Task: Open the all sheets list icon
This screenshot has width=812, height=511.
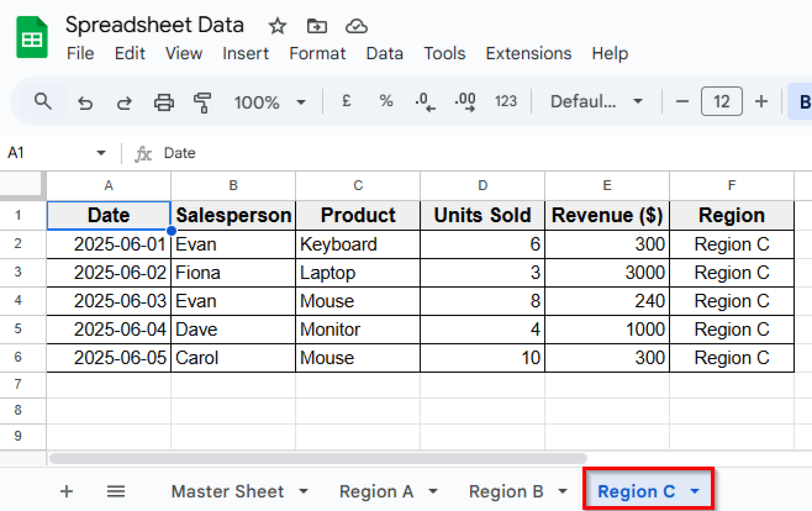Action: click(x=116, y=491)
